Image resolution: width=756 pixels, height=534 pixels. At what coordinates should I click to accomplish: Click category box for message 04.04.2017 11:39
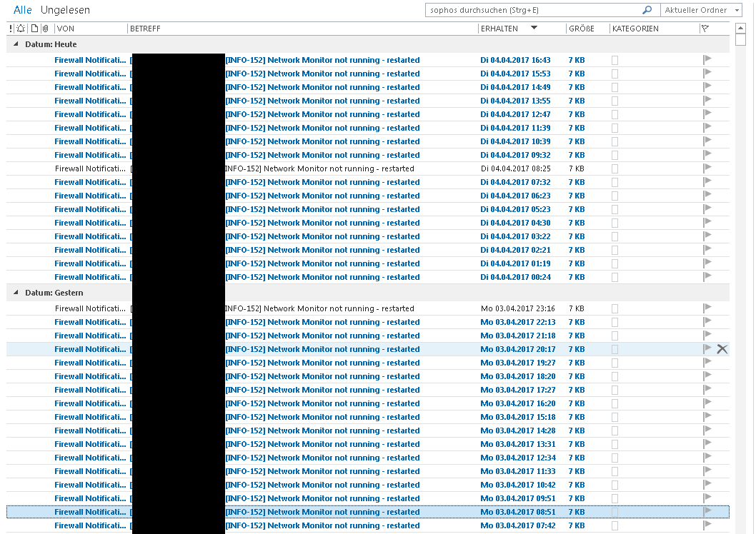pos(615,128)
